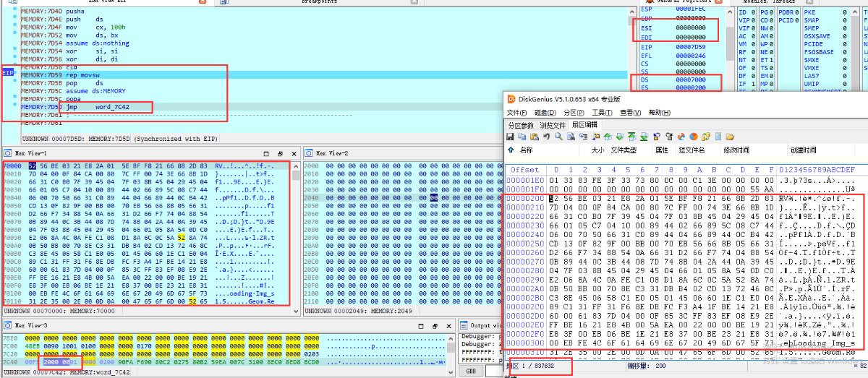Open the 文件(F) menu in DiskGenius
The height and width of the screenshot is (378, 868).
tap(516, 113)
